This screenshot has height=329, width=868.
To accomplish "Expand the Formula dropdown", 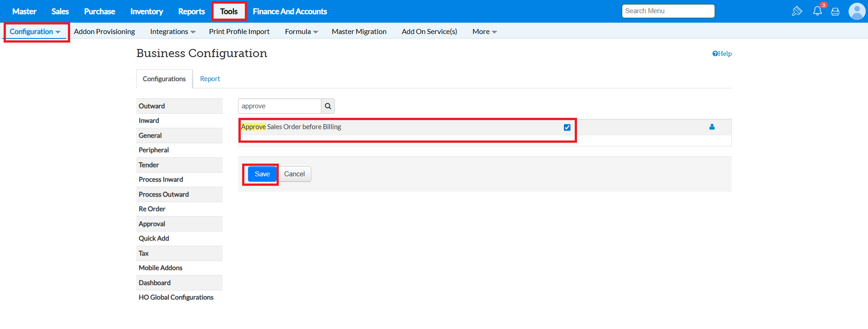I will [301, 32].
